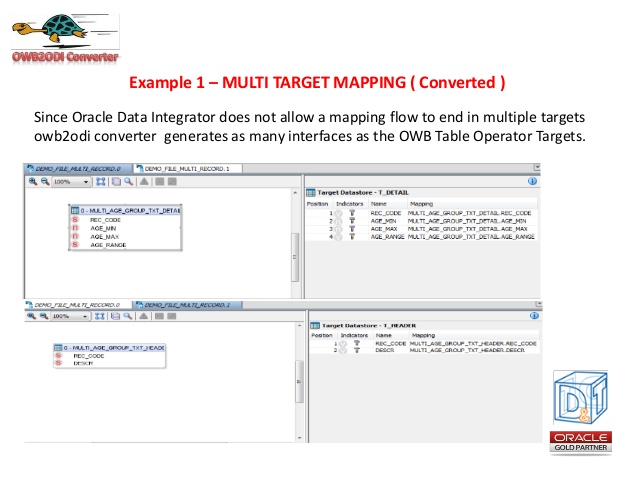Click the Name column header in T_DETAIL
638x479 pixels.
(x=378, y=203)
